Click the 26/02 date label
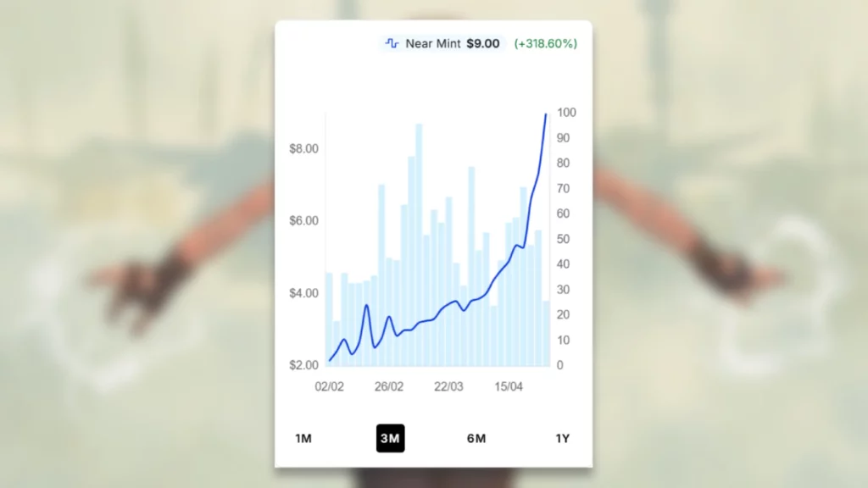Screen dimensions: 868x488 388,386
